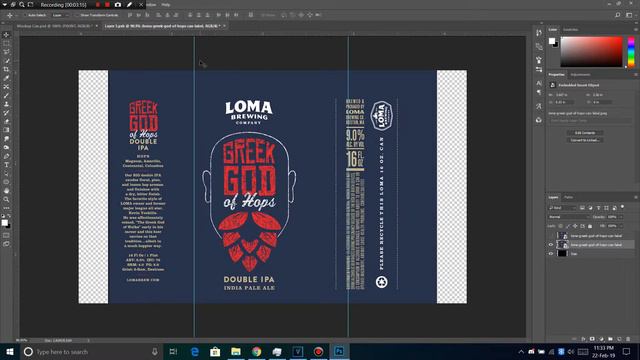Image resolution: width=640 pixels, height=360 pixels.
Task: Open the Help menu
Action: click(x=165, y=4)
